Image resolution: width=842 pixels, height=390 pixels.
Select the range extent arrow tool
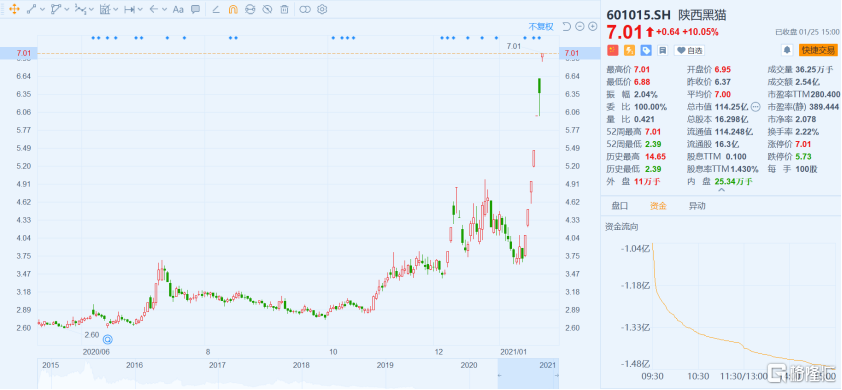pyautogui.click(x=129, y=9)
